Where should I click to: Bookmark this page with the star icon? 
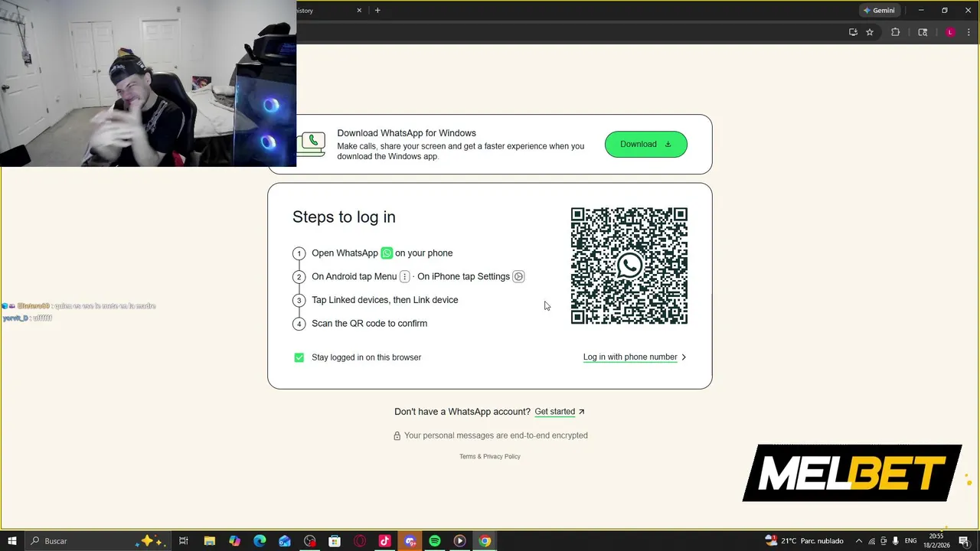tap(870, 32)
